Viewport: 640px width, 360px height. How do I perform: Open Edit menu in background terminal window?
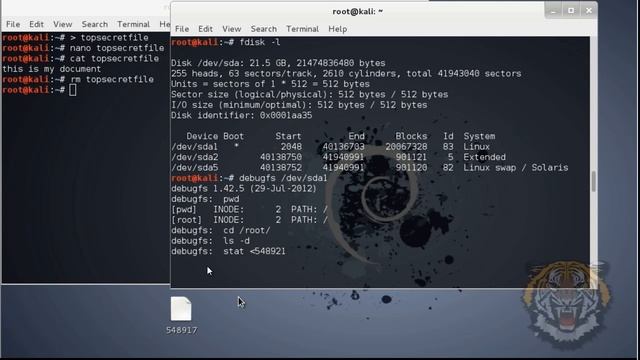(x=36, y=24)
